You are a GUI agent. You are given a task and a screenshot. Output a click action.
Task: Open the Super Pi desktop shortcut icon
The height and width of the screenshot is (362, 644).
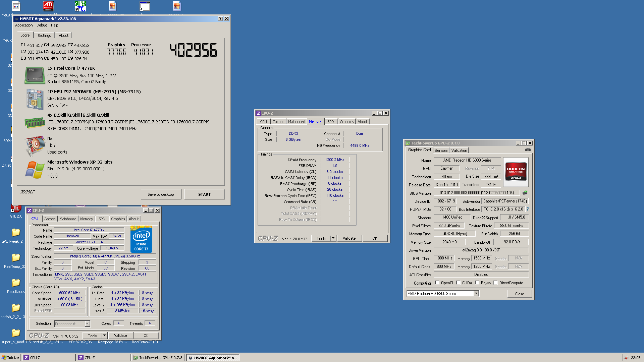tap(80, 6)
